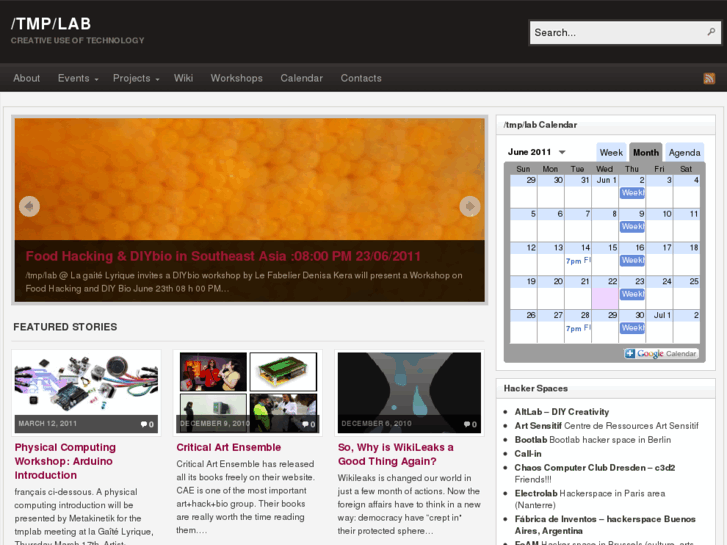The height and width of the screenshot is (545, 727).
Task: Click comment icon on December 6 post
Action: pos(467,424)
